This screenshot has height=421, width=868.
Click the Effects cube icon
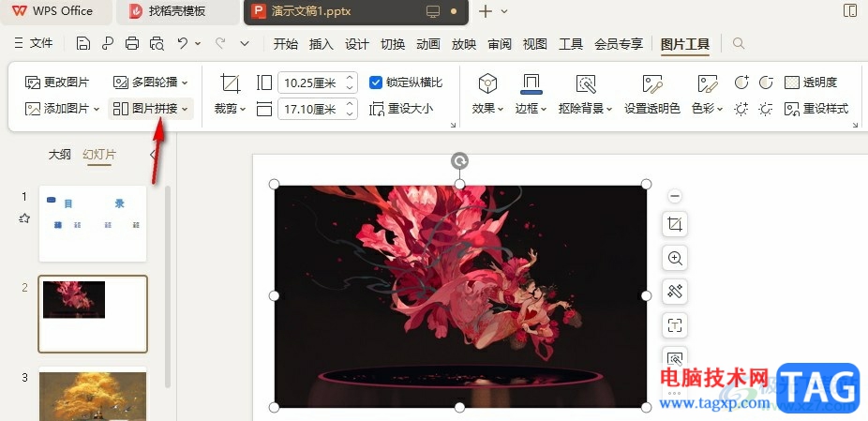[x=487, y=83]
